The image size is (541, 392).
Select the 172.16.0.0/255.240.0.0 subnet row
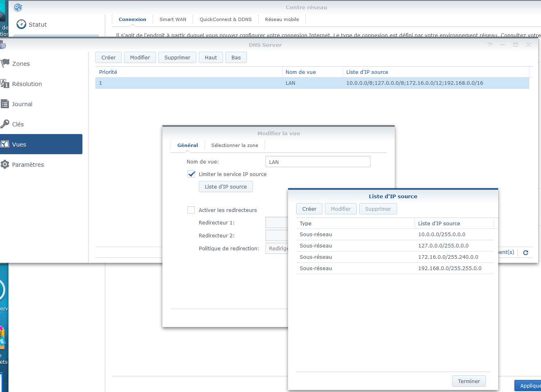coord(395,257)
